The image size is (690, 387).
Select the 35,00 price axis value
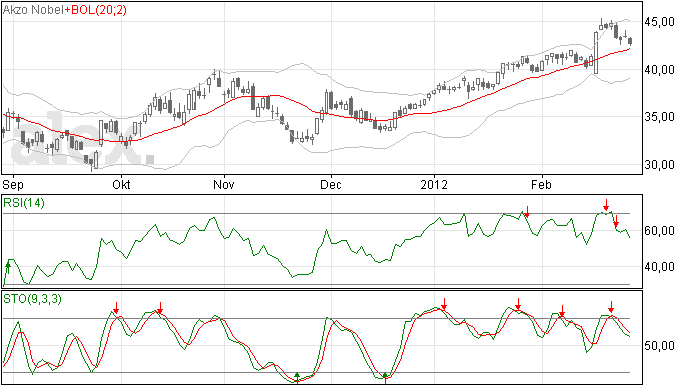tap(659, 117)
